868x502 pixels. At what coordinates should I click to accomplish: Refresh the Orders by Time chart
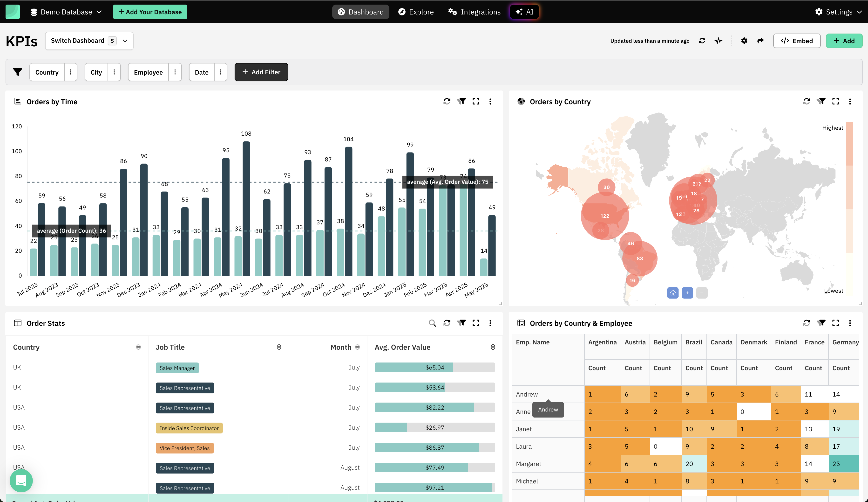click(x=447, y=101)
